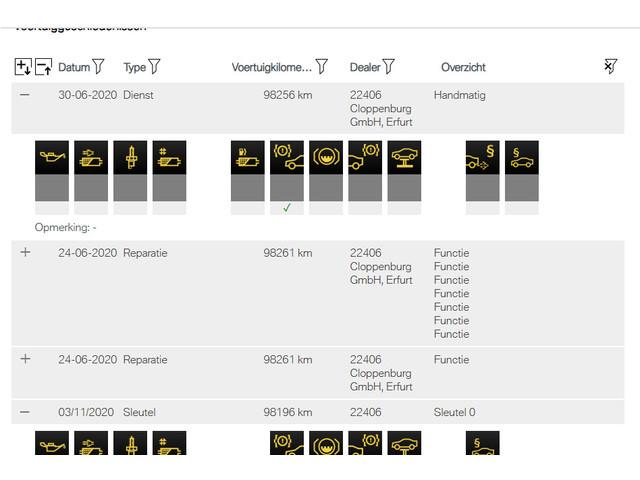Click the date 03/11/2020
640x480 pixels.
(x=86, y=412)
